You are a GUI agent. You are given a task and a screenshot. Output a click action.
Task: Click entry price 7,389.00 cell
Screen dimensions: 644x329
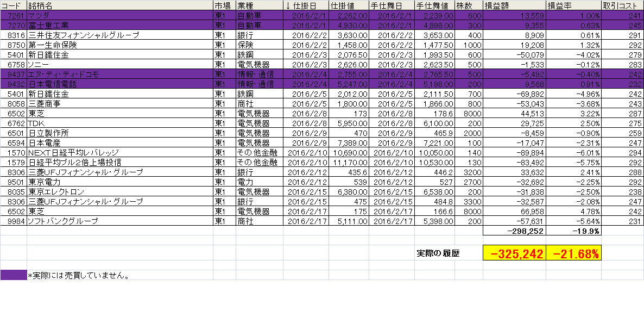349,142
